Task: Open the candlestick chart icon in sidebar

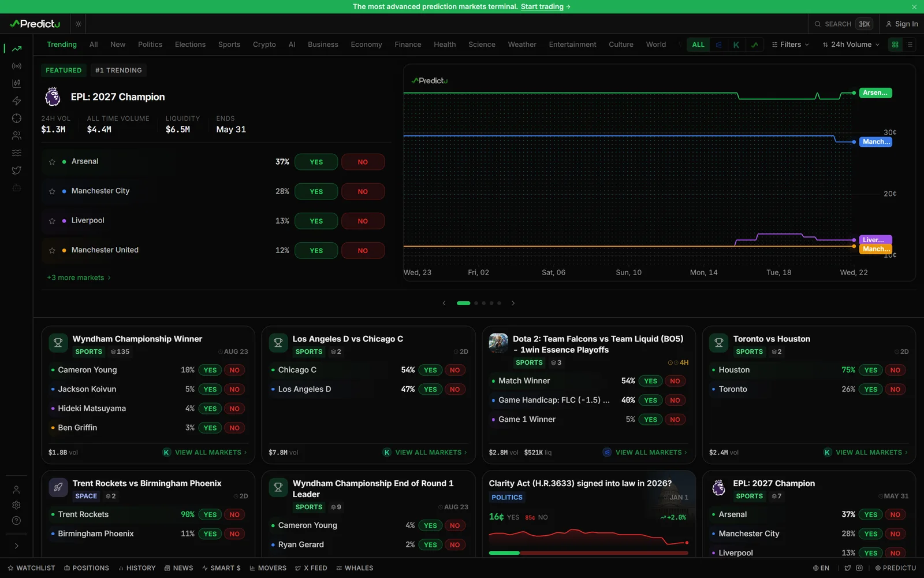Action: tap(17, 83)
